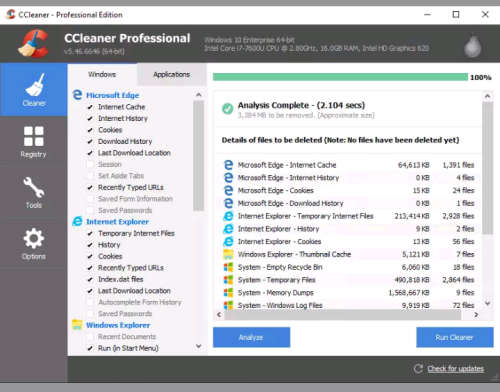Click the Microsoft Edge icon in tree

tap(77, 95)
